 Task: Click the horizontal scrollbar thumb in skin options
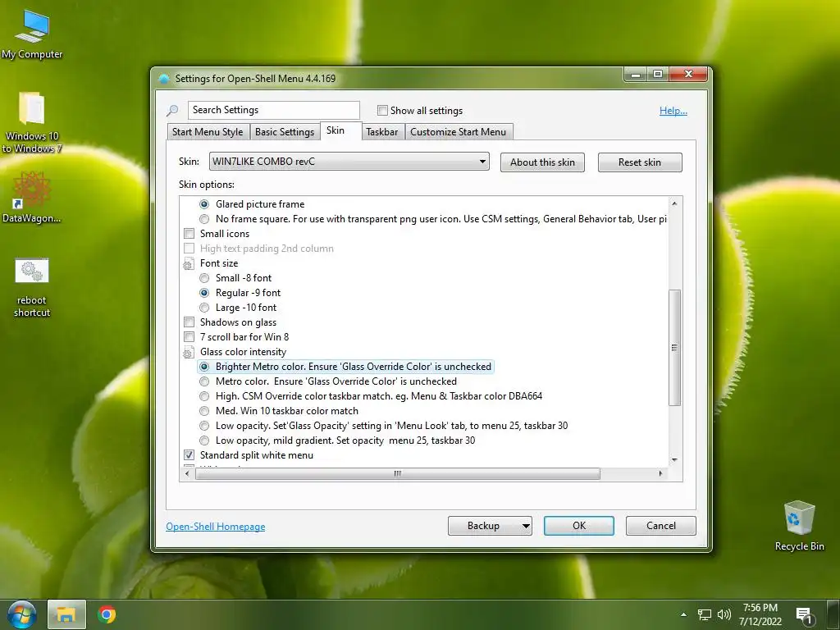(x=398, y=473)
